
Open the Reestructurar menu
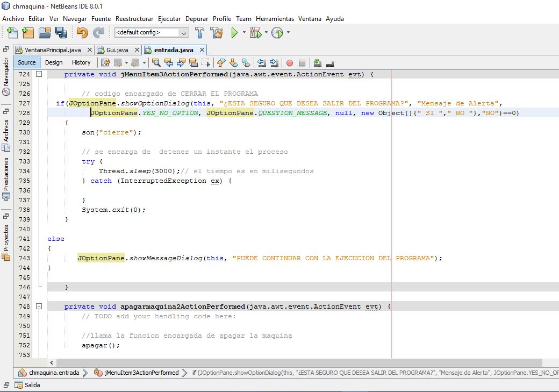(134, 18)
